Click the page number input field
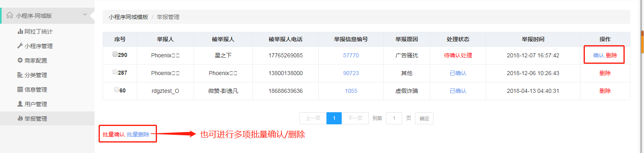Screen dimensions: 644x153 (x=394, y=118)
